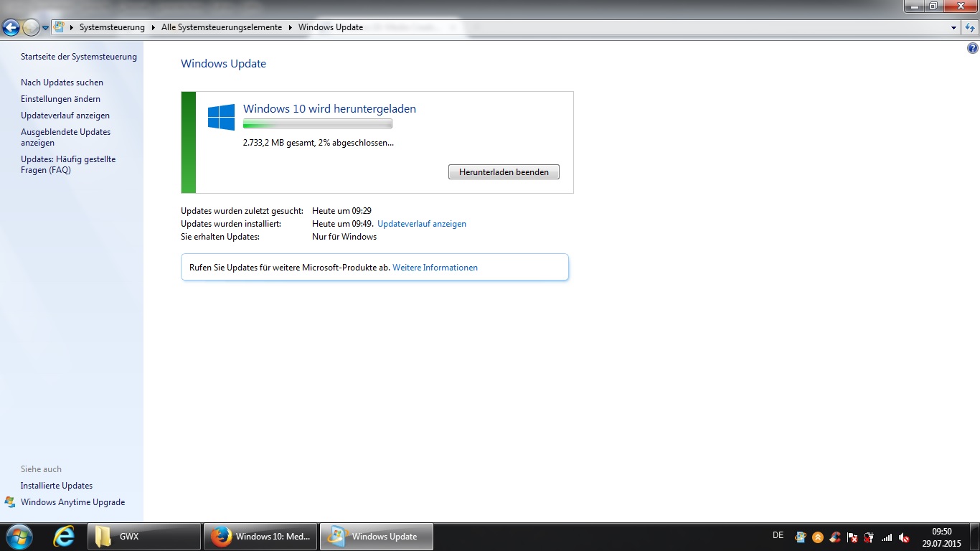
Task: Click the power plug battery tray icon
Action: [x=870, y=537]
